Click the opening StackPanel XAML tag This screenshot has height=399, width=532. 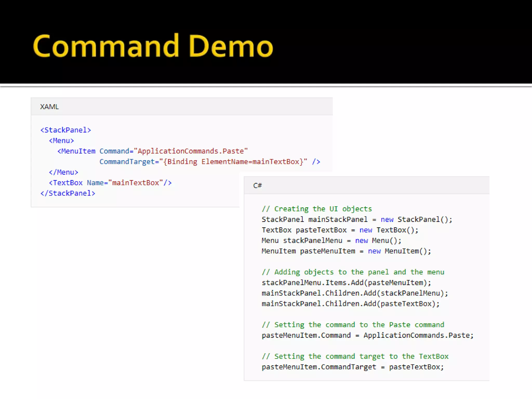66,130
